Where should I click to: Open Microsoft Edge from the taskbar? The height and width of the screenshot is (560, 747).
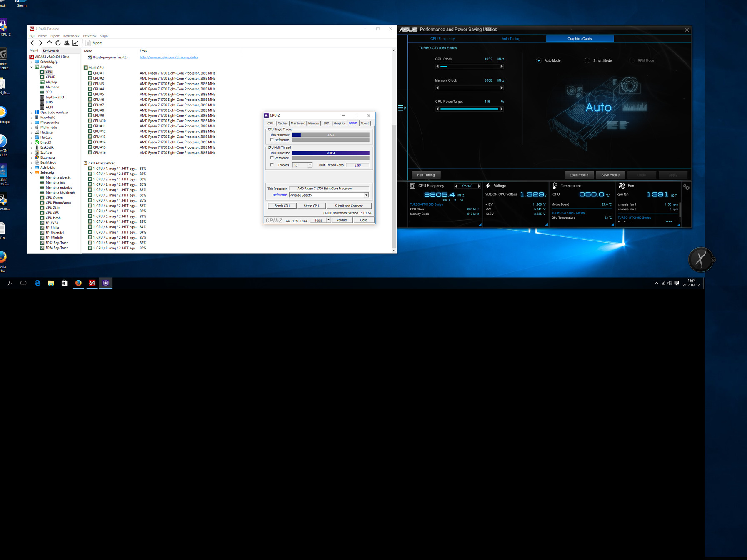[37, 283]
